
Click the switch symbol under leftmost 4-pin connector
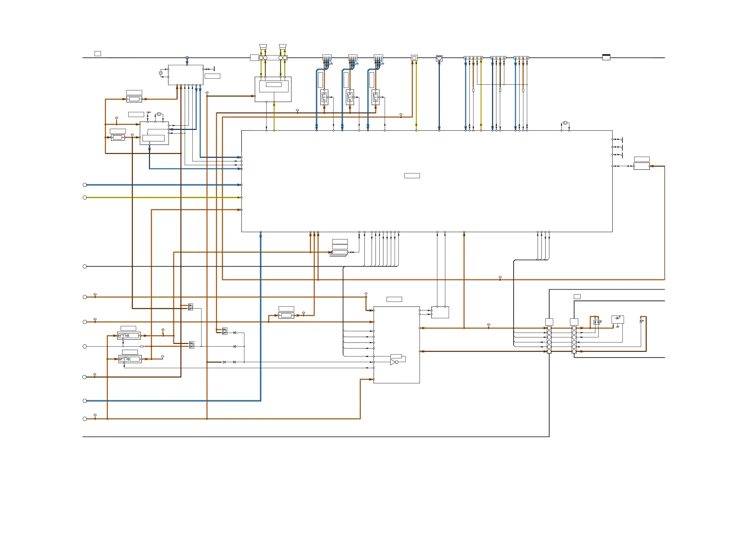(324, 97)
